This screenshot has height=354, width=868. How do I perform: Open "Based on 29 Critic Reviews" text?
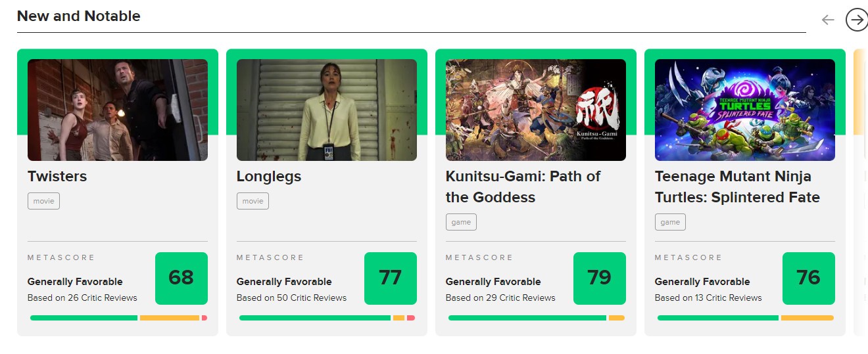(x=500, y=298)
